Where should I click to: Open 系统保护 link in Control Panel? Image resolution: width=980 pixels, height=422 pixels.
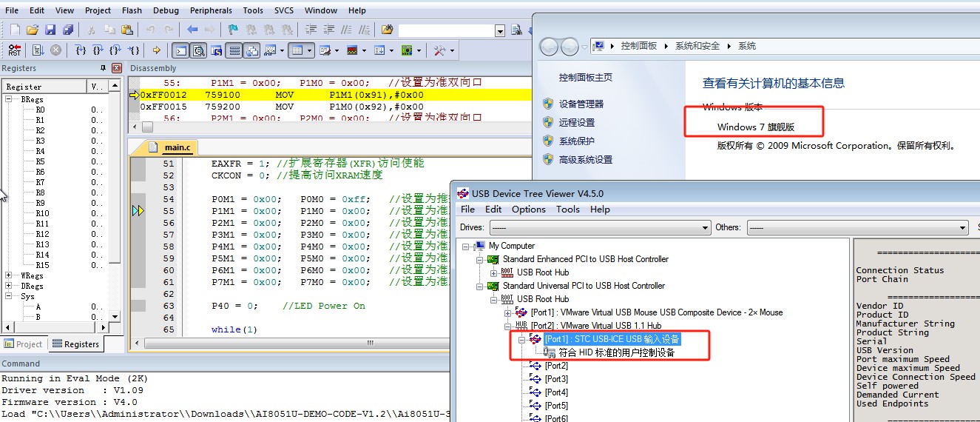[577, 141]
